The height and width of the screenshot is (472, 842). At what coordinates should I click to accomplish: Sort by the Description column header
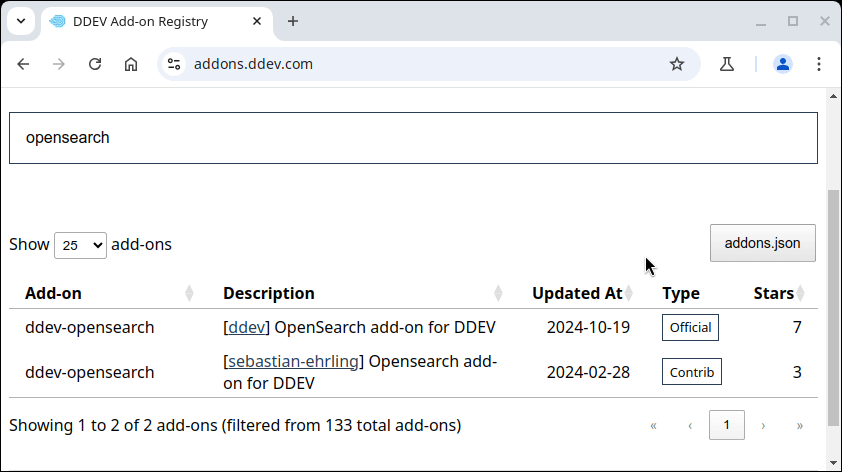[269, 293]
